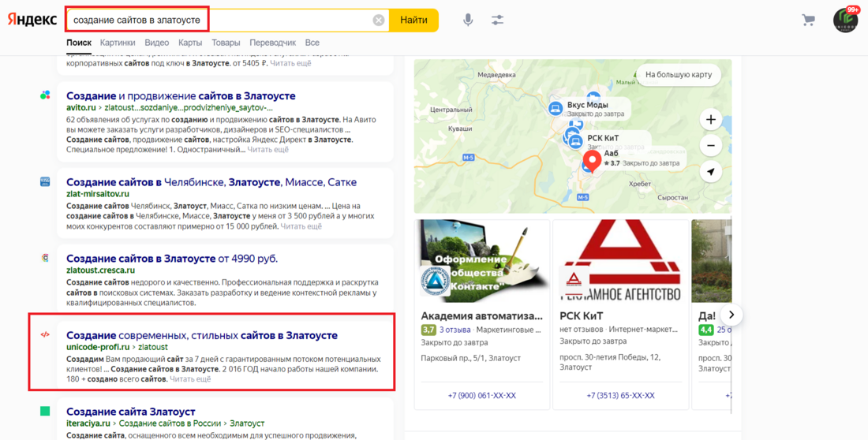Open the Академия автоматиза... card image
Viewport: 868px width, 440px height.
click(482, 261)
